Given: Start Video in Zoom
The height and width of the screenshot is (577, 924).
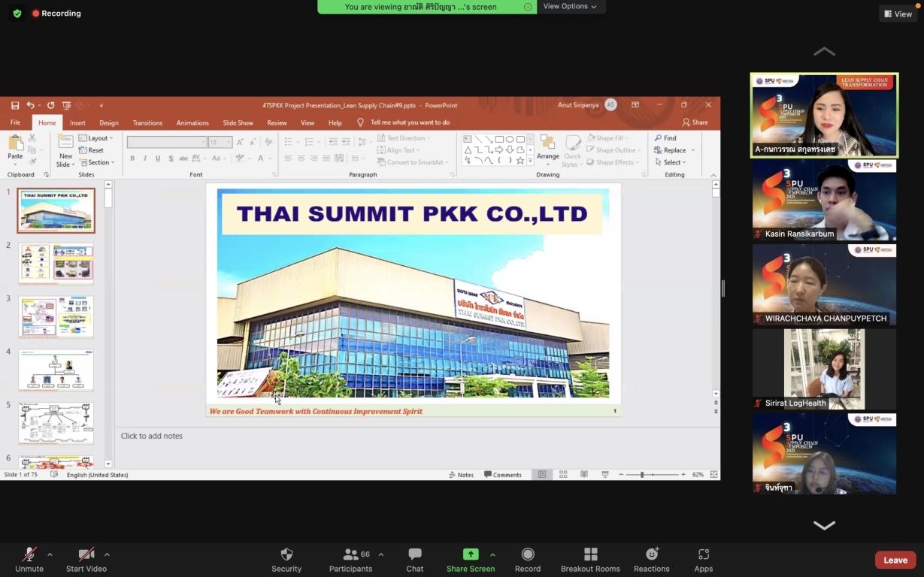Looking at the screenshot, I should pyautogui.click(x=86, y=560).
